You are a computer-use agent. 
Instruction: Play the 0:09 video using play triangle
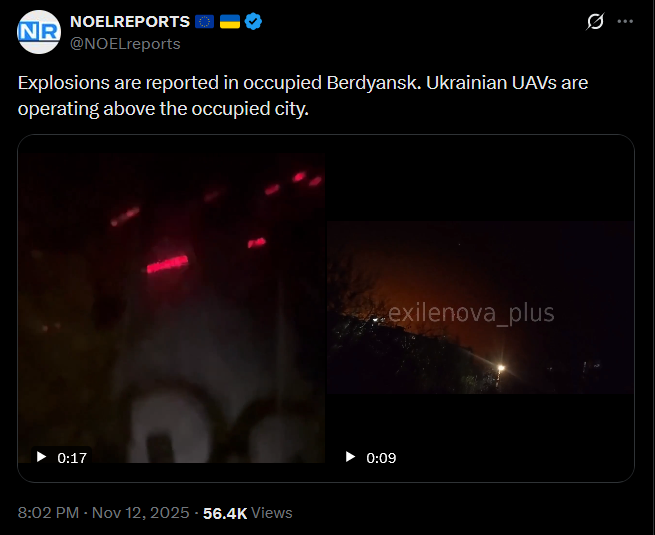[350, 457]
